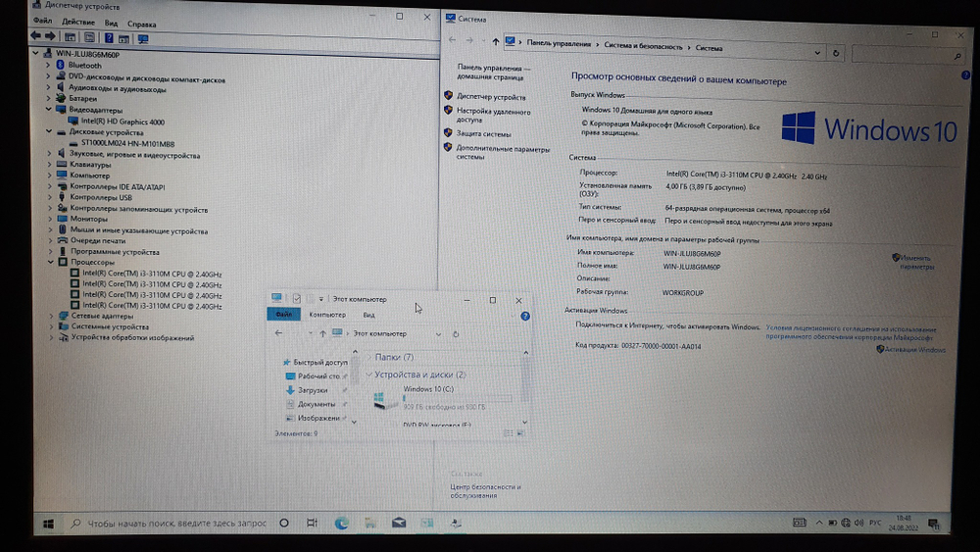Select the ST1000LM024 HN-M101MBB disk drive
The image size is (980, 552).
click(x=127, y=143)
